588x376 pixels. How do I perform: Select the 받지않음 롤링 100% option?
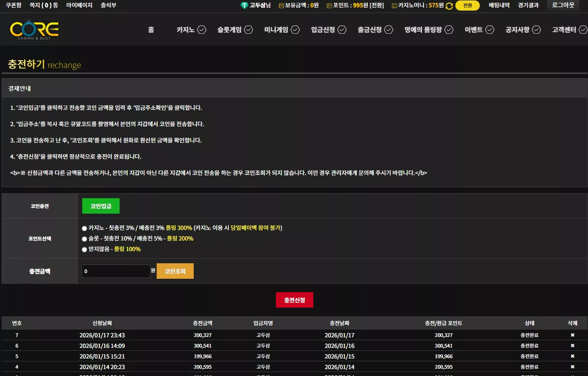pyautogui.click(x=84, y=249)
